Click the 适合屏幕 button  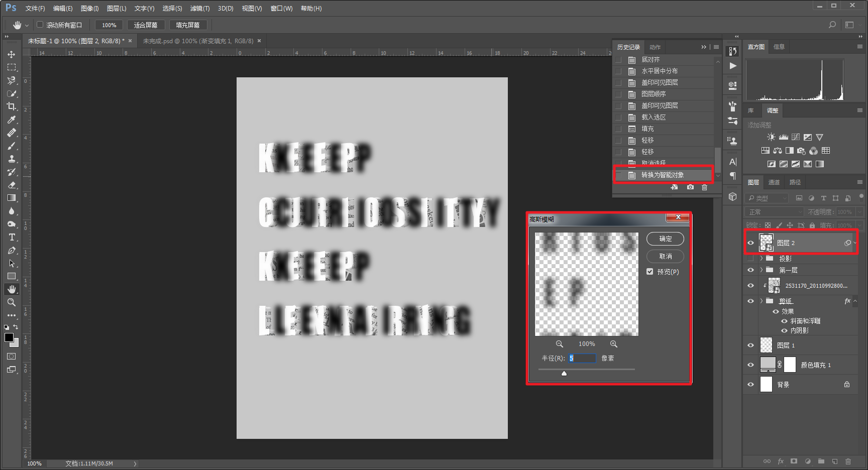pyautogui.click(x=146, y=25)
